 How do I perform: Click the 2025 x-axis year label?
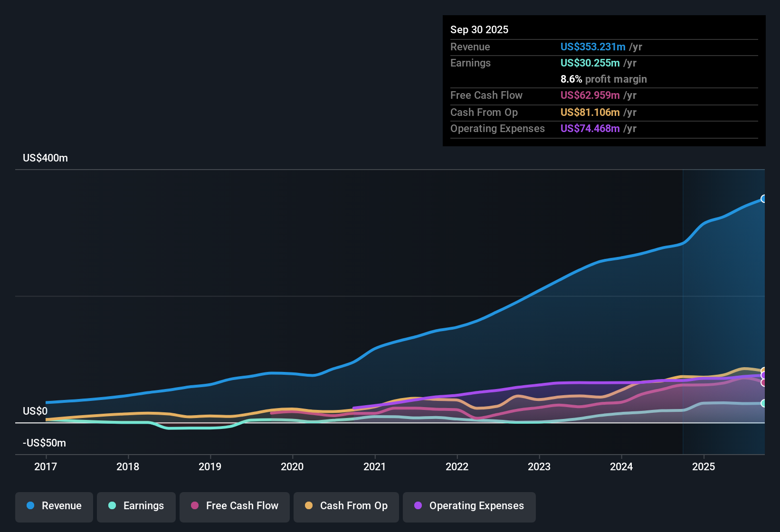tap(704, 467)
